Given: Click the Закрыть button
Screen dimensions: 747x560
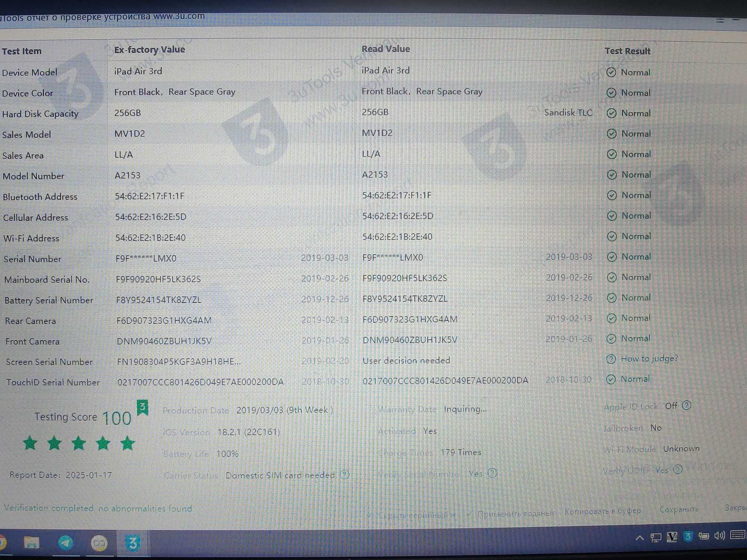Looking at the screenshot, I should click(735, 508).
